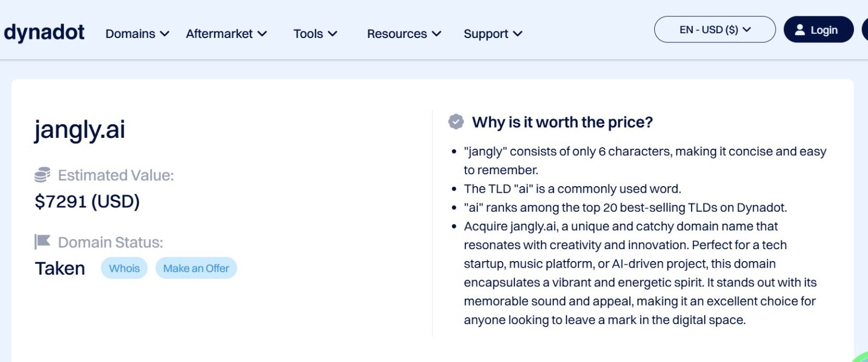The width and height of the screenshot is (868, 362).
Task: Click the verified badge icon near the heading
Action: (x=456, y=122)
